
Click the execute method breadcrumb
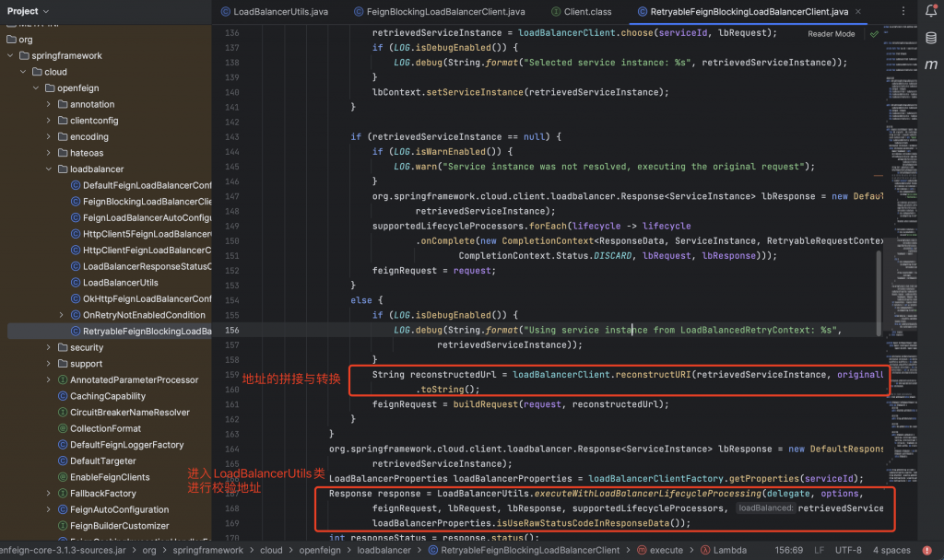click(660, 551)
